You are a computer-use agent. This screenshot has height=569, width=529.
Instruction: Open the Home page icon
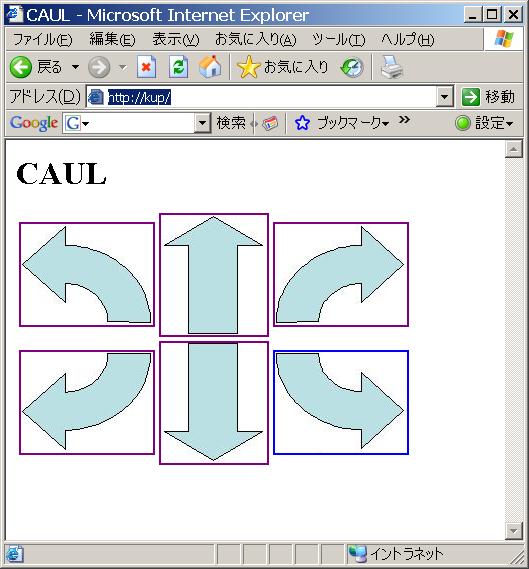pyautogui.click(x=210, y=66)
